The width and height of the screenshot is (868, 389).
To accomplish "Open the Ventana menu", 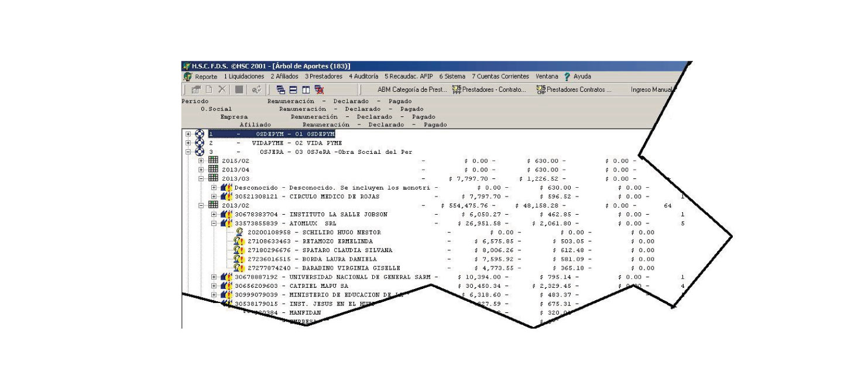I will pos(547,77).
